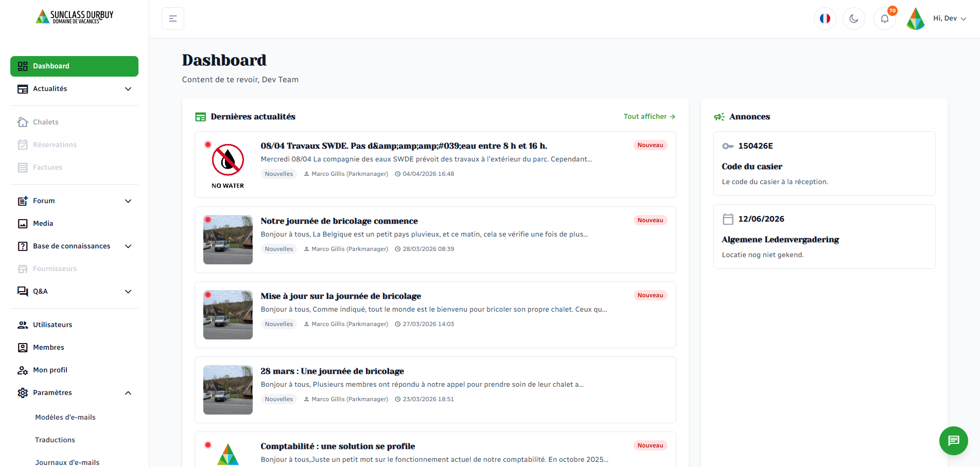Select Dashboard in the sidebar
Screen dimensions: 980x467
click(74, 66)
